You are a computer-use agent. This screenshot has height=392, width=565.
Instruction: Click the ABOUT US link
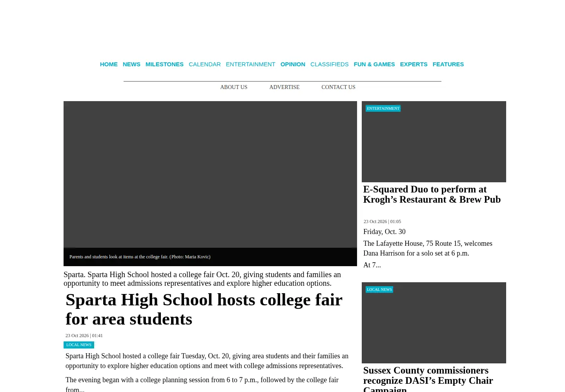[234, 87]
